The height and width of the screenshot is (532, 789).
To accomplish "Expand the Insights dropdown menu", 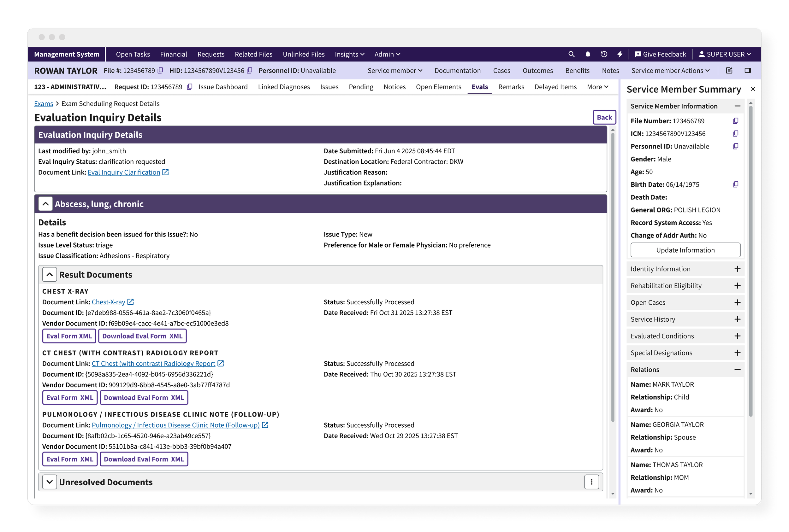I will click(349, 54).
